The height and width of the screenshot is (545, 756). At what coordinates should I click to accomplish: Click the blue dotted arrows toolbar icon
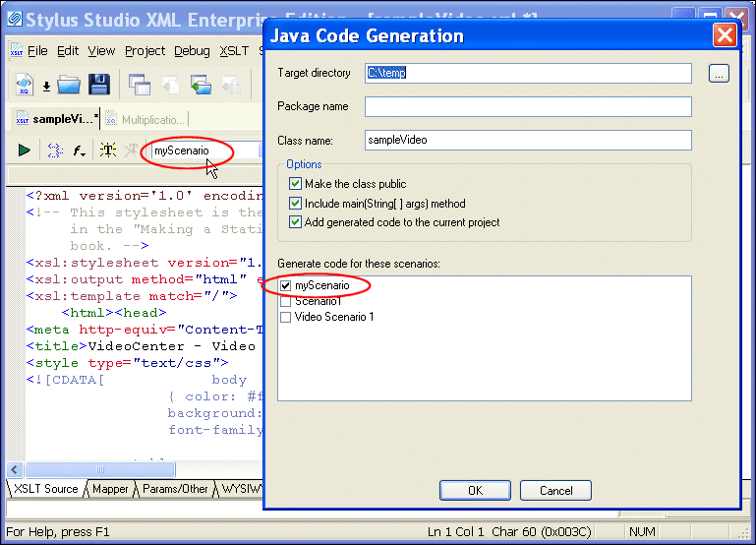[x=55, y=151]
